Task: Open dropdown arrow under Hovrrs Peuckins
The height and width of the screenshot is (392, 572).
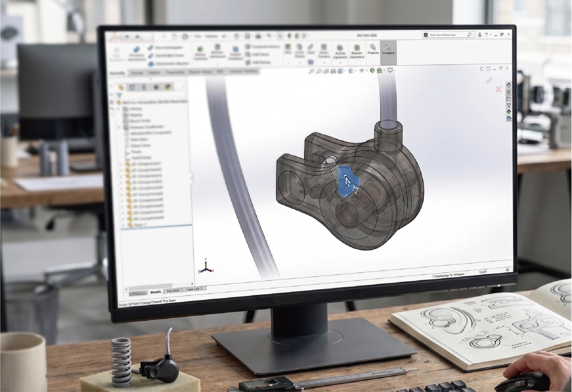Action: coord(324,63)
